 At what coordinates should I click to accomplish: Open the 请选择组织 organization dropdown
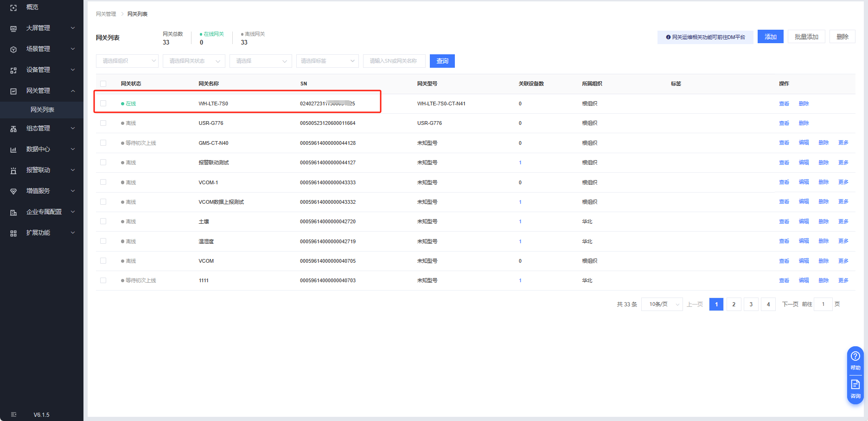pyautogui.click(x=127, y=61)
